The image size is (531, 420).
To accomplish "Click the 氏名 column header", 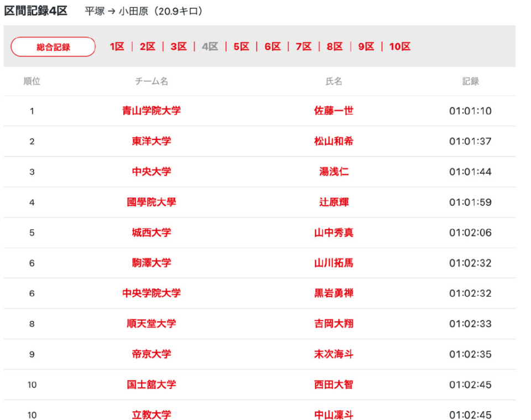I will 334,81.
